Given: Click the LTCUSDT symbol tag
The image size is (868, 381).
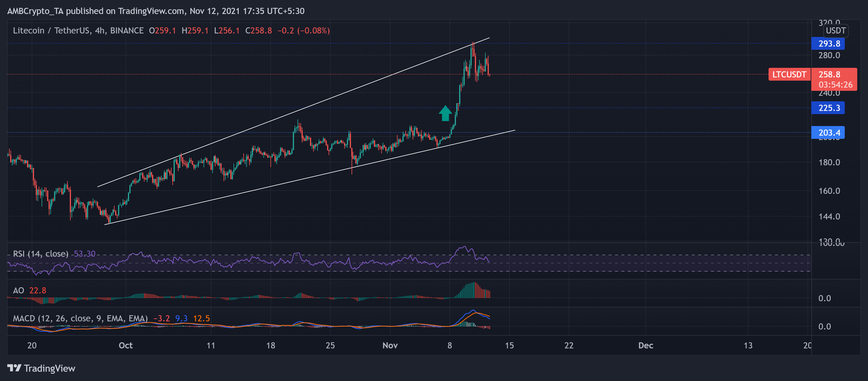Looking at the screenshot, I should [x=789, y=74].
